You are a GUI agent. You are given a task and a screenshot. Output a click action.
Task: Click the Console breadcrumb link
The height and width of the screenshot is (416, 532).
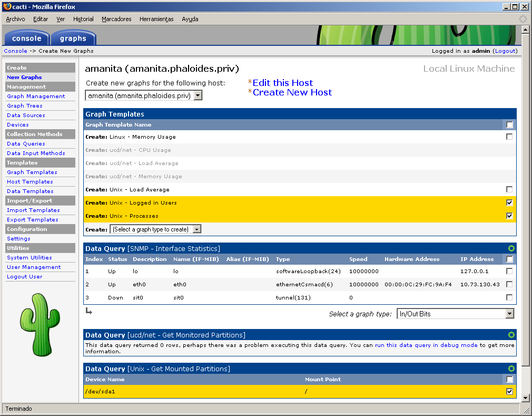pos(16,51)
